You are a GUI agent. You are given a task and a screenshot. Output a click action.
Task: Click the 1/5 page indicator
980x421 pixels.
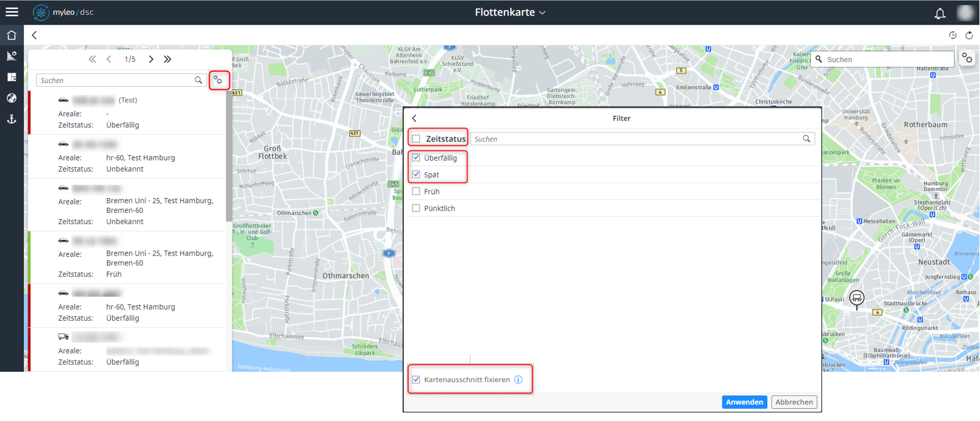tap(130, 59)
